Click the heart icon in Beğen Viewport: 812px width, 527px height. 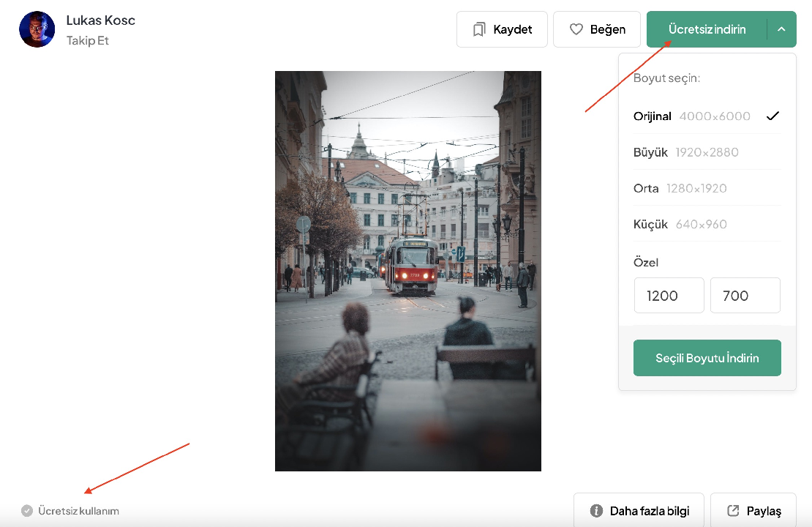[576, 29]
